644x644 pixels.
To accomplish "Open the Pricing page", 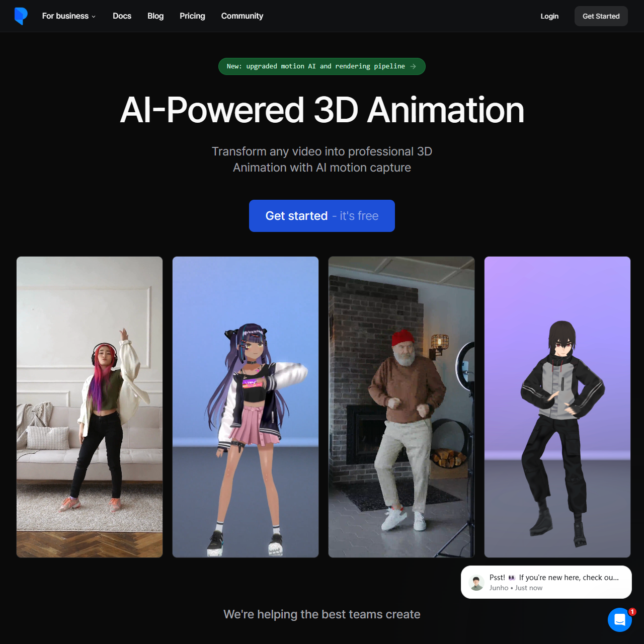I will pyautogui.click(x=192, y=16).
